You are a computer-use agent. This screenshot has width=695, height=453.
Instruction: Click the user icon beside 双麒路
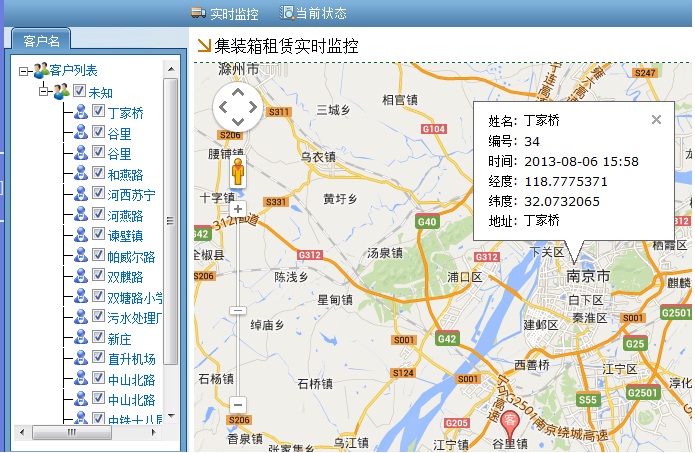pyautogui.click(x=81, y=275)
